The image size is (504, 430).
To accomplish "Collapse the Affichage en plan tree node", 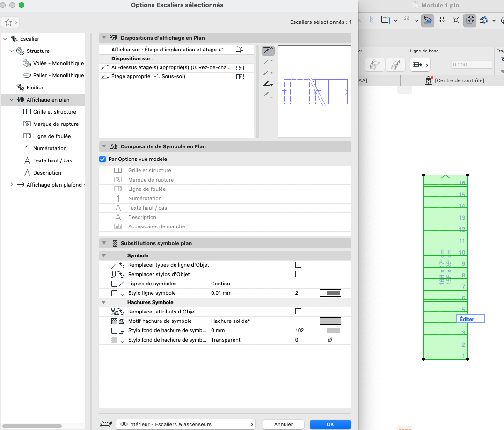I will [x=12, y=100].
